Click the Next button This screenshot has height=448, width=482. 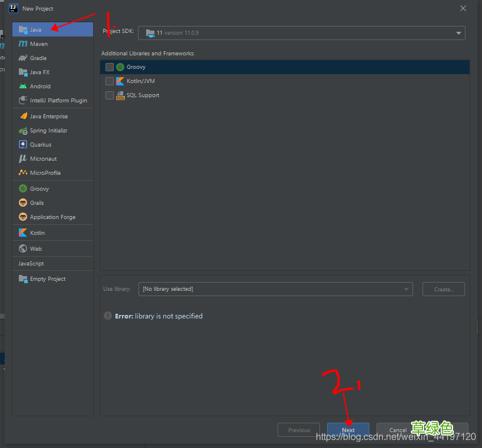pos(348,430)
